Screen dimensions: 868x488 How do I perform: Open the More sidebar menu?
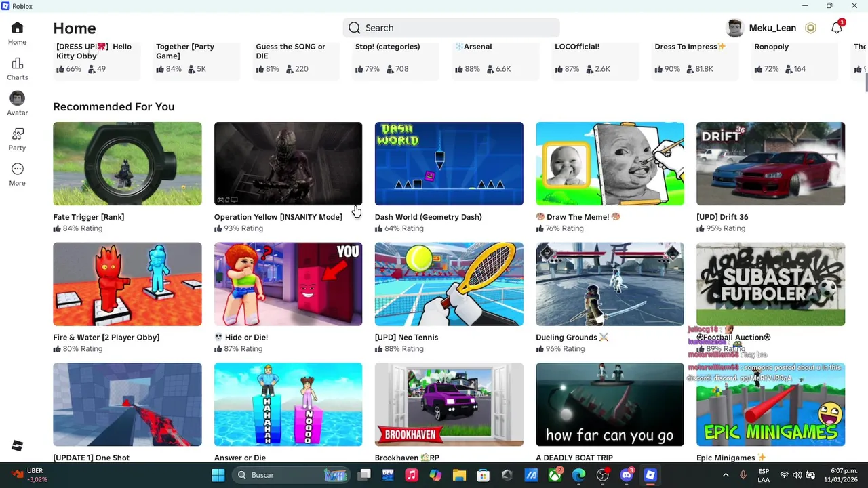pyautogui.click(x=18, y=169)
